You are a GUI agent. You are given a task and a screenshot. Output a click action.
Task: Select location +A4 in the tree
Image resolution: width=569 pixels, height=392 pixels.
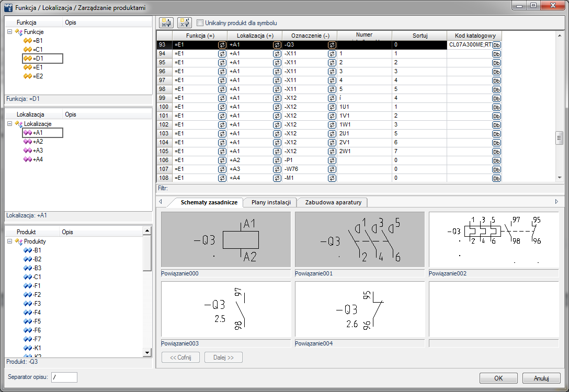[38, 159]
